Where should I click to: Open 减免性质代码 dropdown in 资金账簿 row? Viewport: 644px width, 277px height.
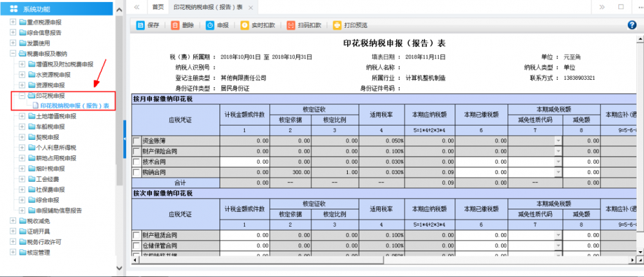558,141
